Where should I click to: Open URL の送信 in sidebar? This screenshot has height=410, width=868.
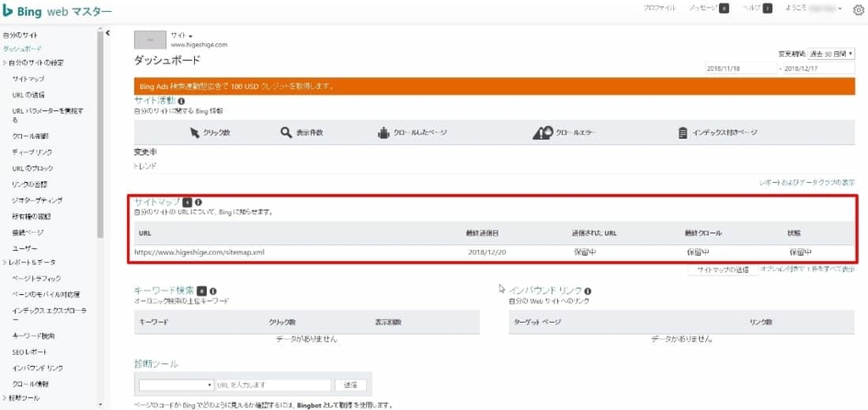28,95
